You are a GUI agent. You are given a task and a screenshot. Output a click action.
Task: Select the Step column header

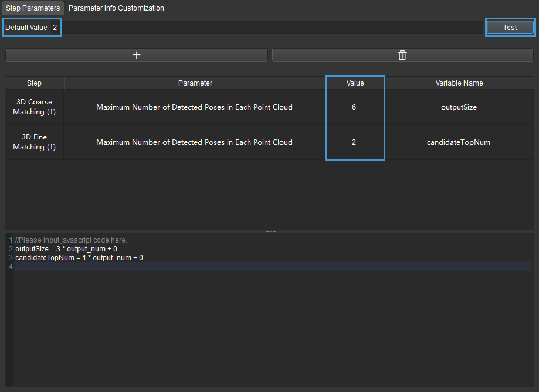click(x=35, y=83)
